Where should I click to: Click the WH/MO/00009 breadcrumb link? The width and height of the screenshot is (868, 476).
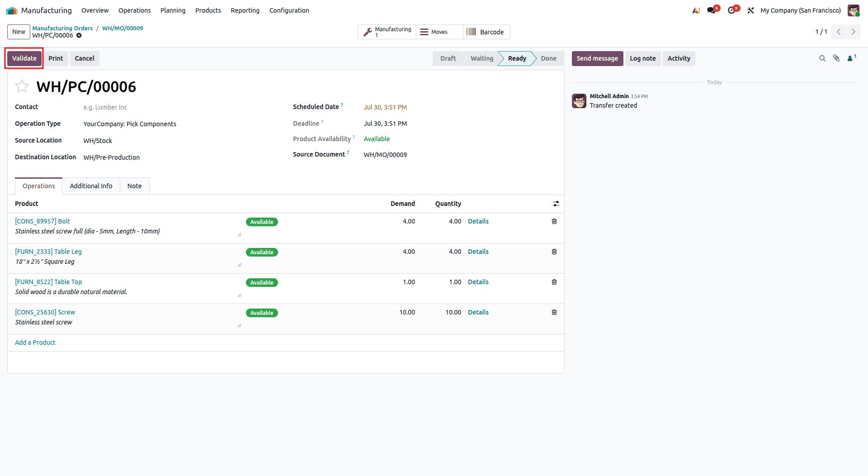pyautogui.click(x=123, y=28)
